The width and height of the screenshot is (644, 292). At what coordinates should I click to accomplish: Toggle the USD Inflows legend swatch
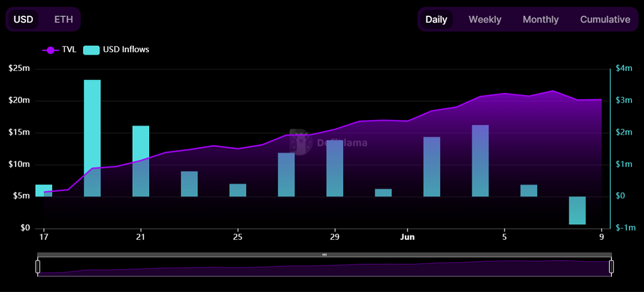coord(91,50)
